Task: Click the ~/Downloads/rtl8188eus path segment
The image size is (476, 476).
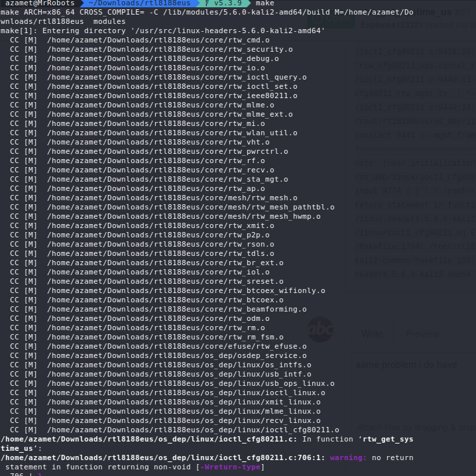Action: click(x=139, y=3)
